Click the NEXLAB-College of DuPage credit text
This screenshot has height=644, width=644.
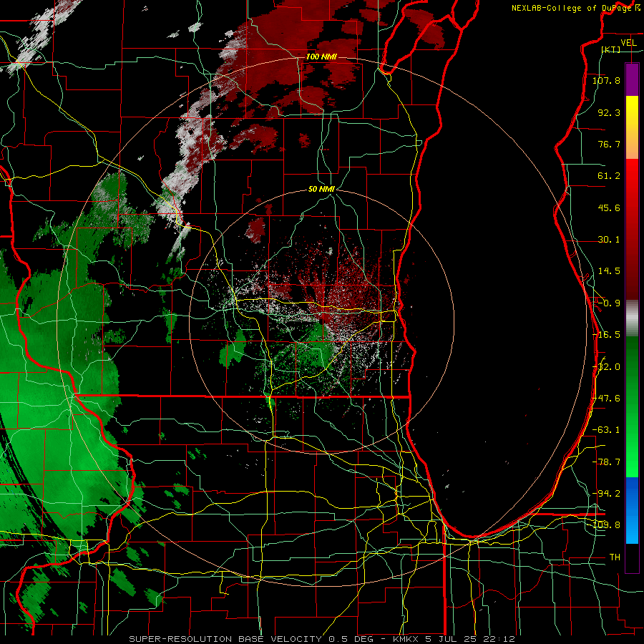pyautogui.click(x=571, y=8)
